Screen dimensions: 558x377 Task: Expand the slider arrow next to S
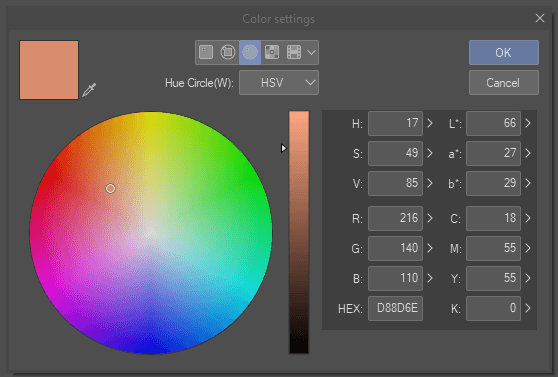[x=430, y=153]
